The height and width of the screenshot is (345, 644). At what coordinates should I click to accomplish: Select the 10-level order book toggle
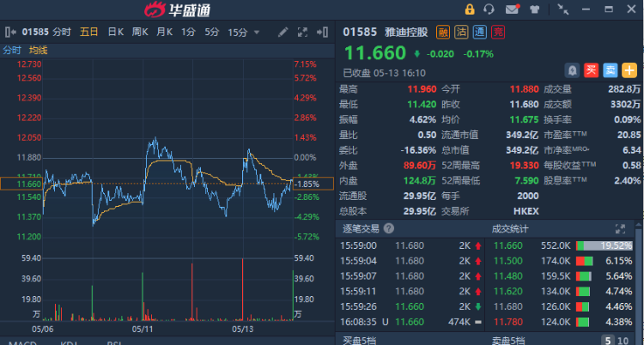623,341
